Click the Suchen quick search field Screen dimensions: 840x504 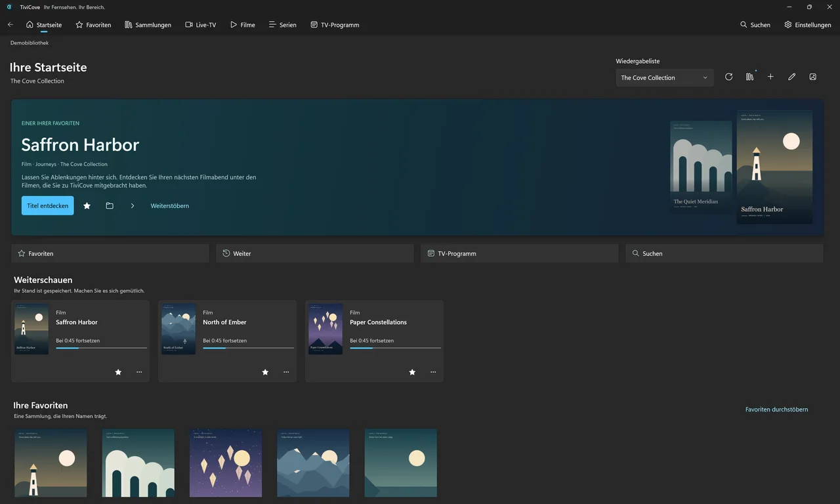tap(724, 253)
